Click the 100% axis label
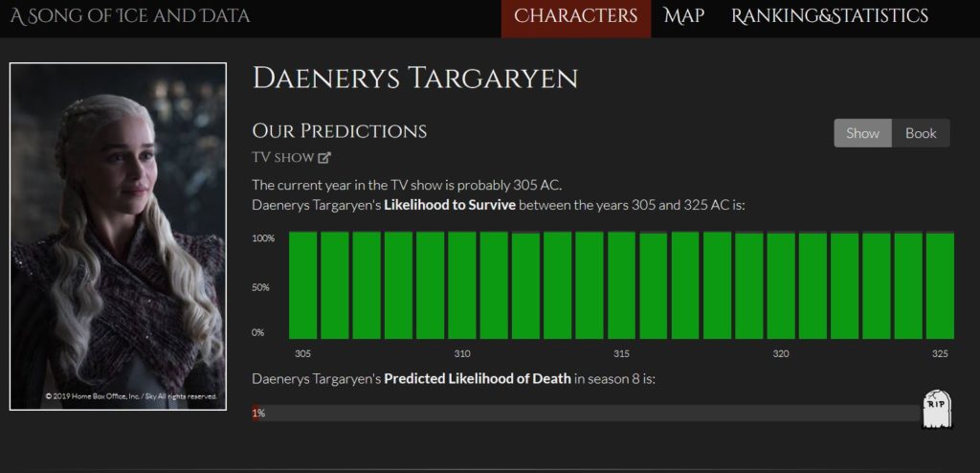 [x=263, y=238]
